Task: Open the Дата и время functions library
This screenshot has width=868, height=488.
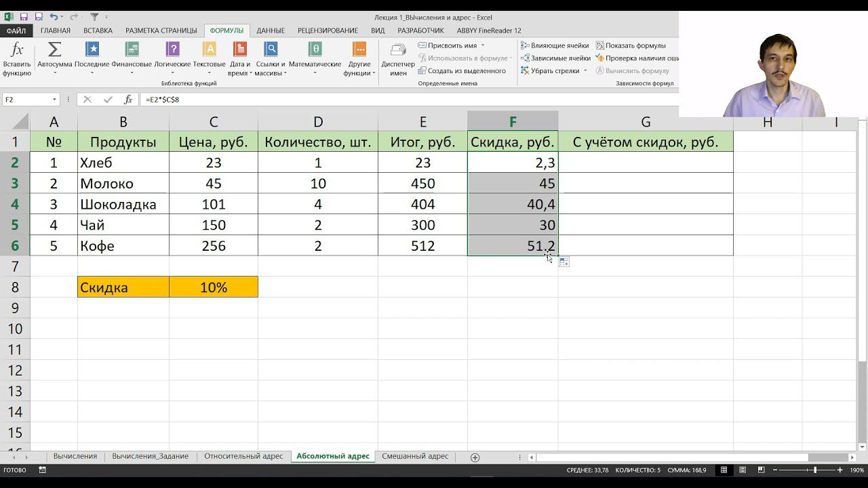Action: coord(240,59)
